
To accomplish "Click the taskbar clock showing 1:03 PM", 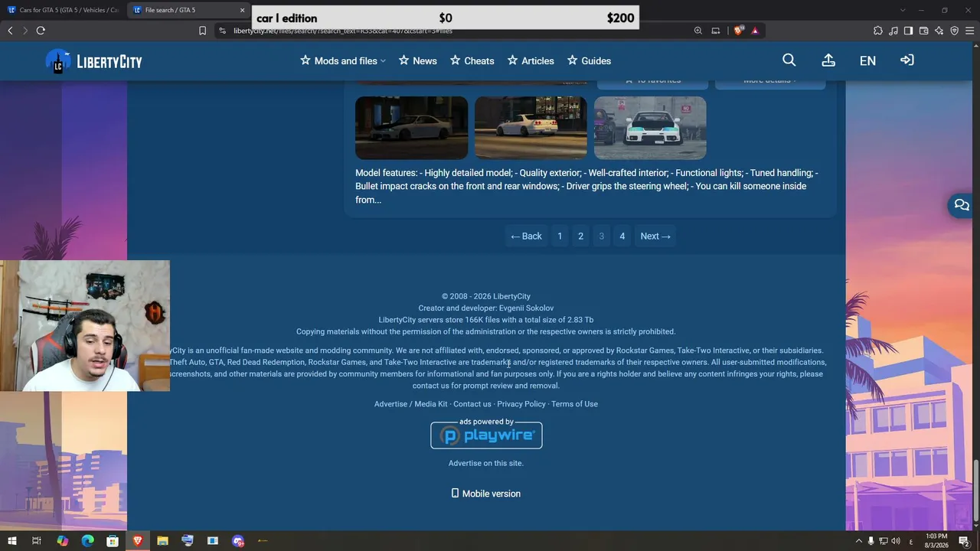I will pos(936,541).
